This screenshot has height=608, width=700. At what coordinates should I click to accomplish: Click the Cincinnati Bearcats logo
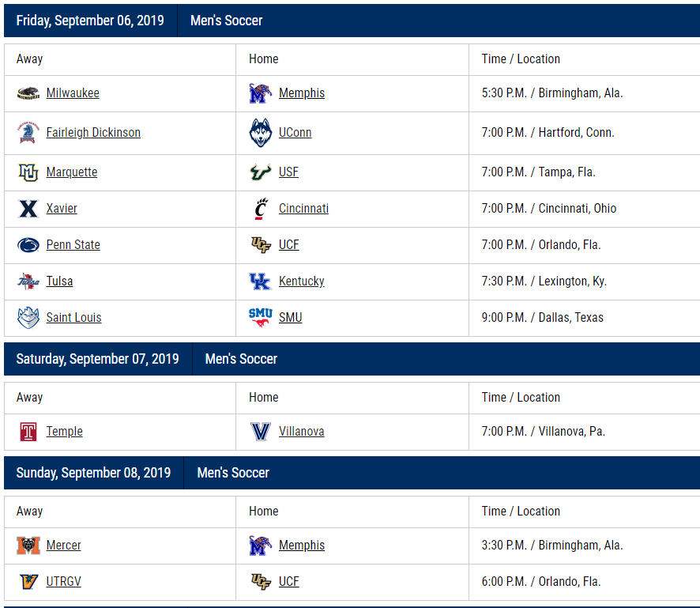(260, 209)
